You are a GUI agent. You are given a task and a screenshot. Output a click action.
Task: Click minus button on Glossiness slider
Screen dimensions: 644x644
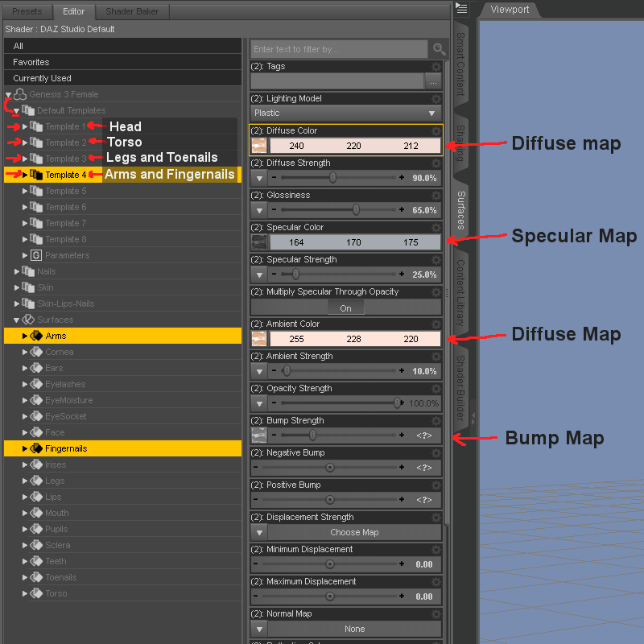pyautogui.click(x=274, y=209)
